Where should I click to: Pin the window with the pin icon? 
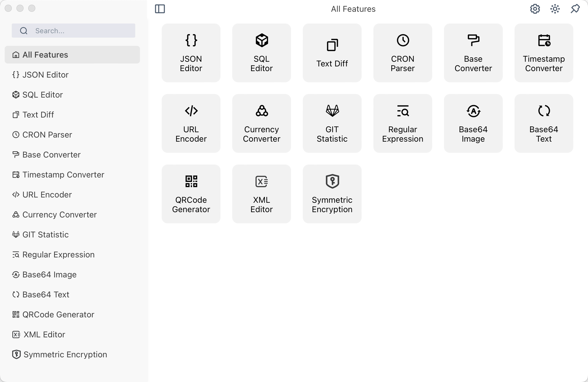(x=575, y=9)
